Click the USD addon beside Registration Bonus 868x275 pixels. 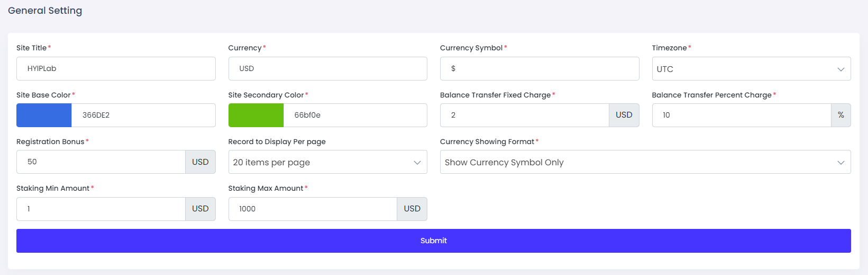[x=200, y=162]
